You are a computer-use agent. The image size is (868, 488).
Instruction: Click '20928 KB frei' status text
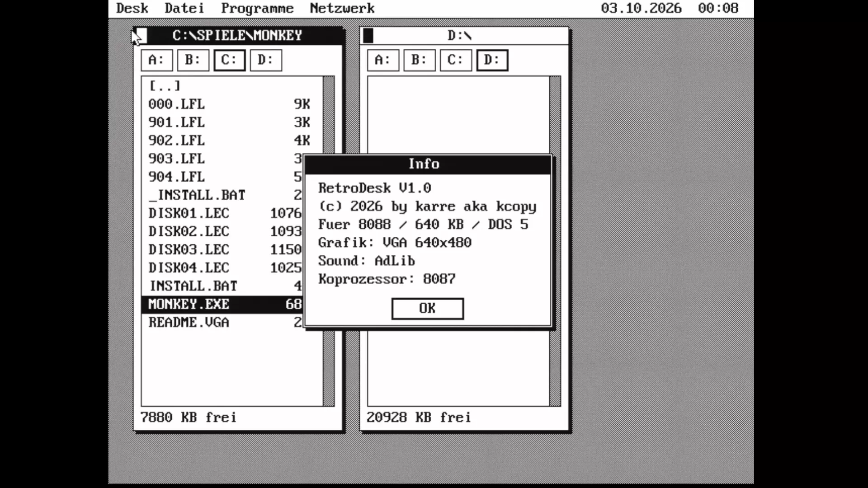419,417
